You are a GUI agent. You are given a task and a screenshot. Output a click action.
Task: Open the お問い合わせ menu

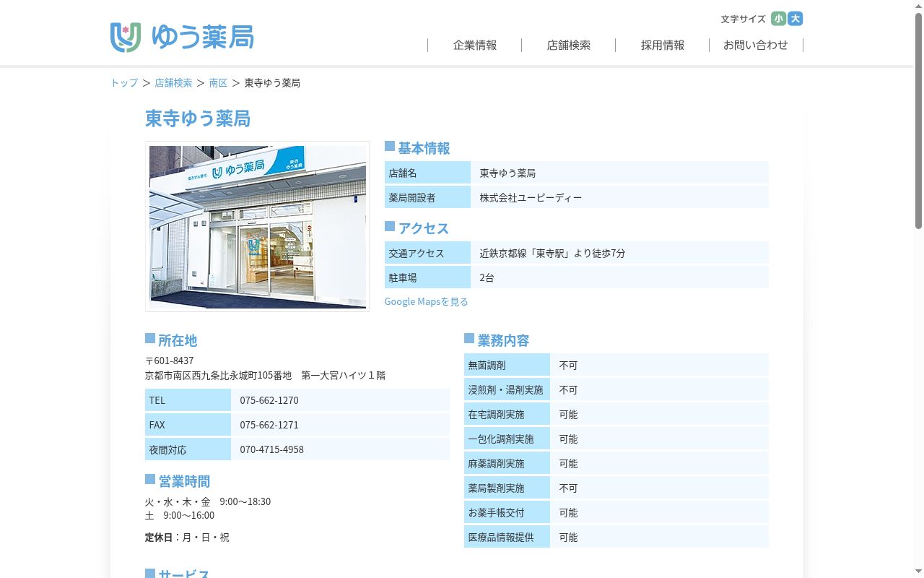(756, 45)
